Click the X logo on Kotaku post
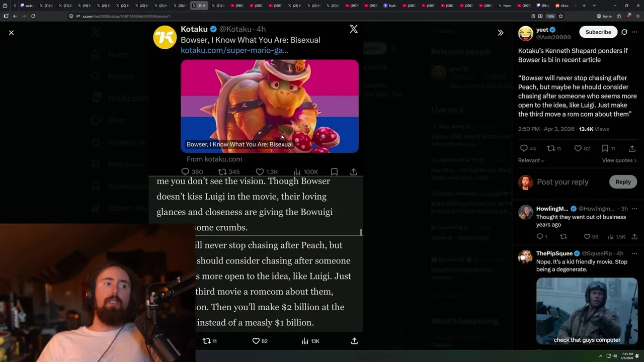Screen dimensions: 644x362 [x=354, y=29]
